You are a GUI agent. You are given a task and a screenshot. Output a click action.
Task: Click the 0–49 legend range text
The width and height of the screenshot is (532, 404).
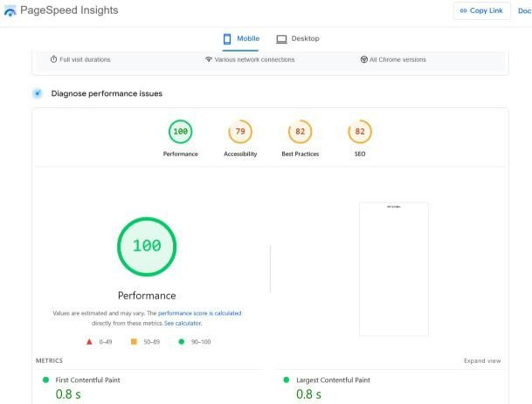coord(106,342)
